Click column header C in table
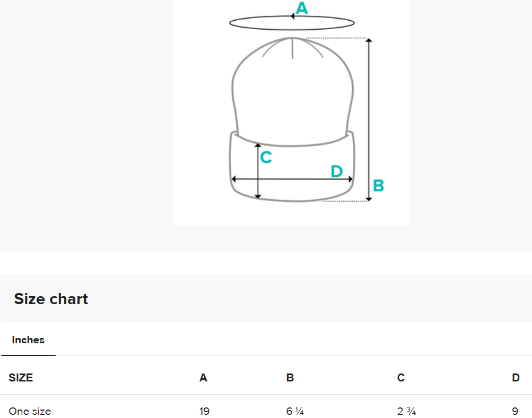 [401, 378]
